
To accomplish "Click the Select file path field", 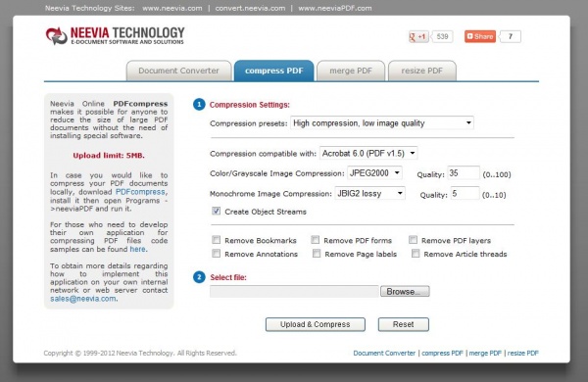I will [294, 291].
